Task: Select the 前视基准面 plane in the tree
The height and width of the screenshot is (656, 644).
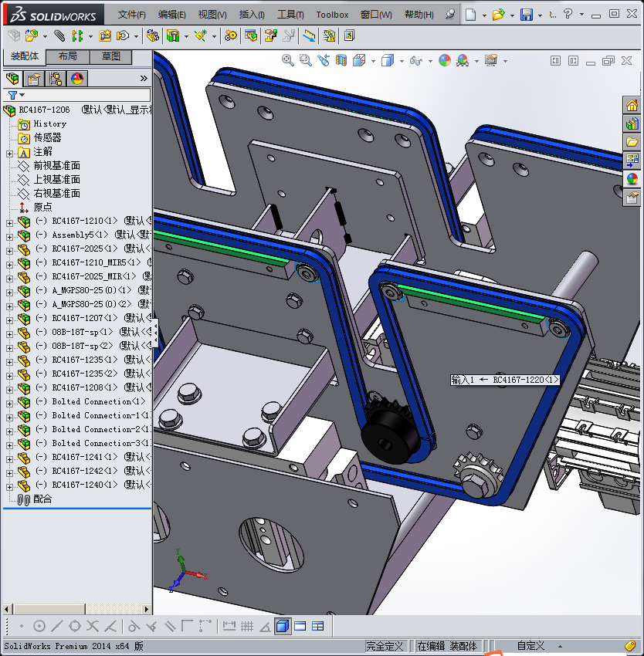Action: click(x=56, y=166)
